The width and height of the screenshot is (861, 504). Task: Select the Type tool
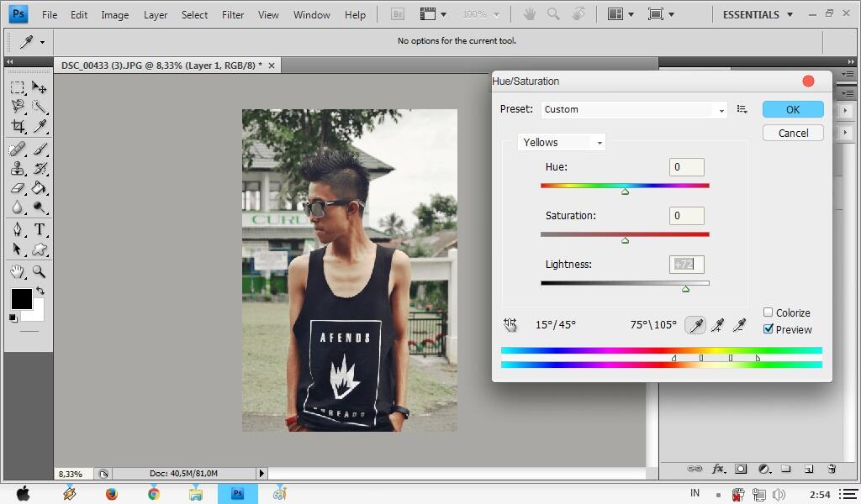pos(39,229)
